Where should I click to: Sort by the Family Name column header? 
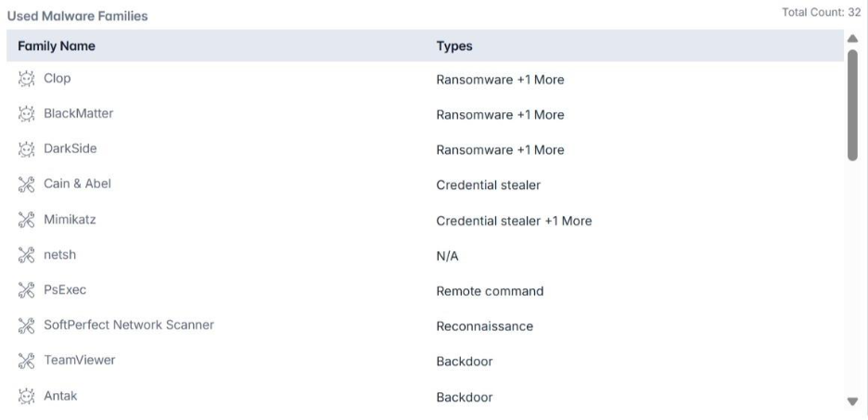pos(57,45)
